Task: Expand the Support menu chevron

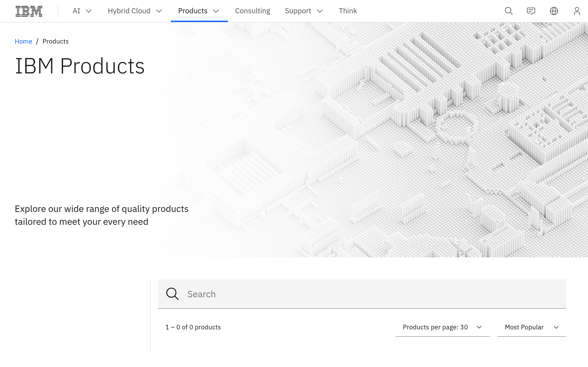Action: click(320, 11)
